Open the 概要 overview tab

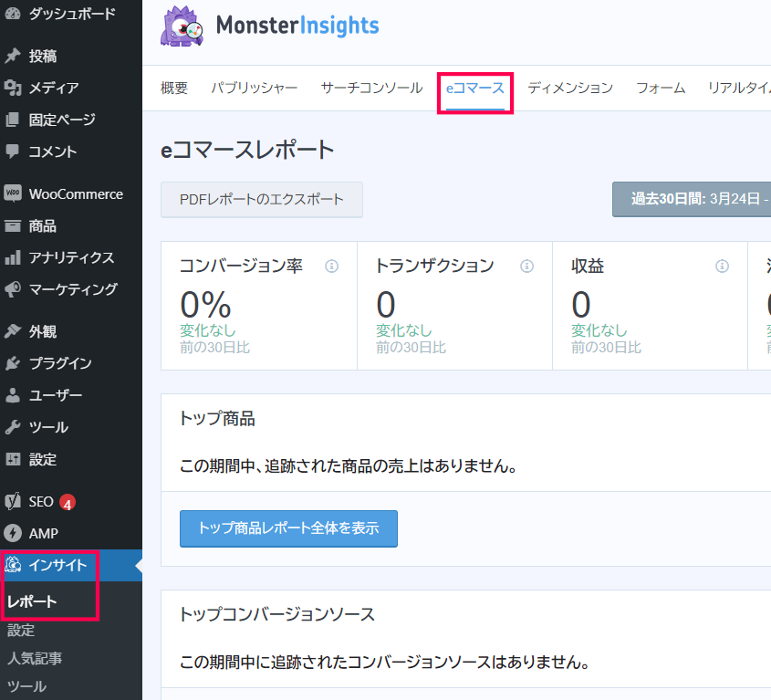[x=174, y=88]
